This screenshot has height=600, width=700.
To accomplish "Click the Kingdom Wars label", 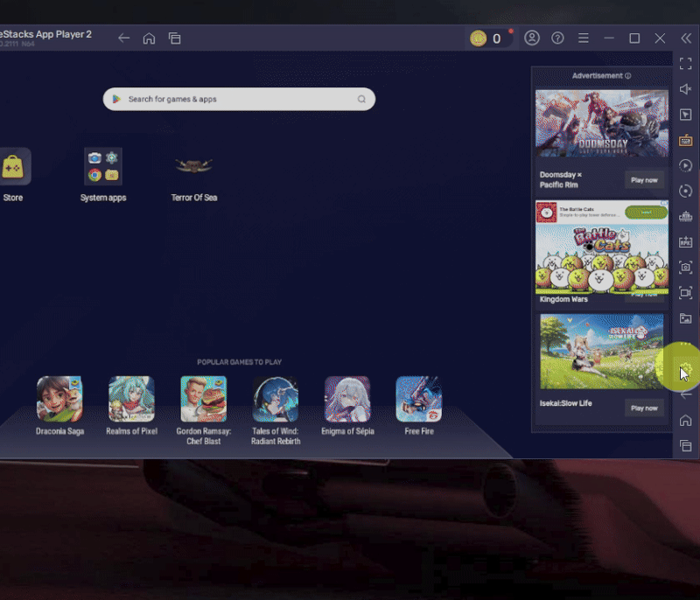I will pos(563,299).
